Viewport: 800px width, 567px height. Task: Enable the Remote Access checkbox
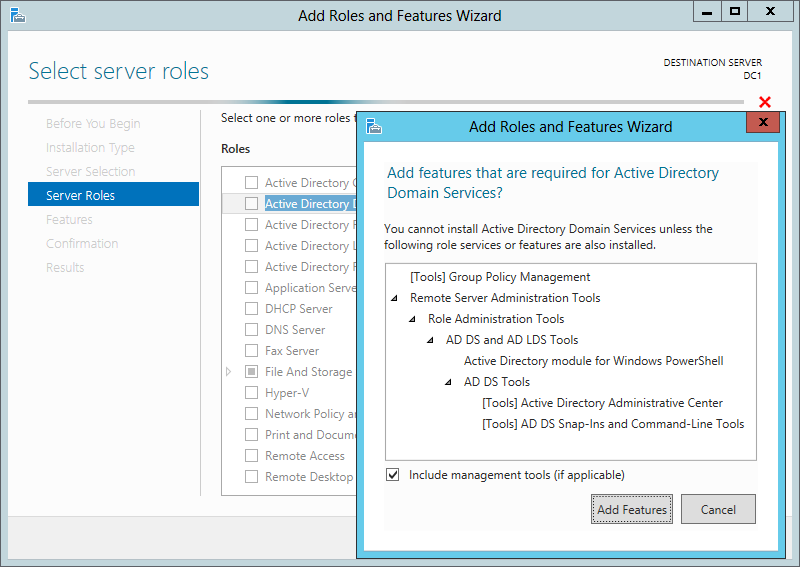pos(252,455)
